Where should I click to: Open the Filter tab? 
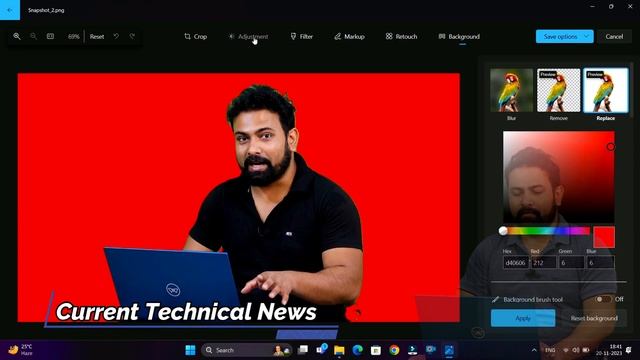tap(302, 37)
